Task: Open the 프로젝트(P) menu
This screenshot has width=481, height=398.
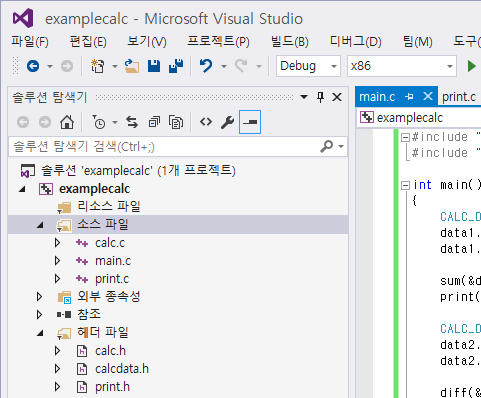Action: coord(219,42)
